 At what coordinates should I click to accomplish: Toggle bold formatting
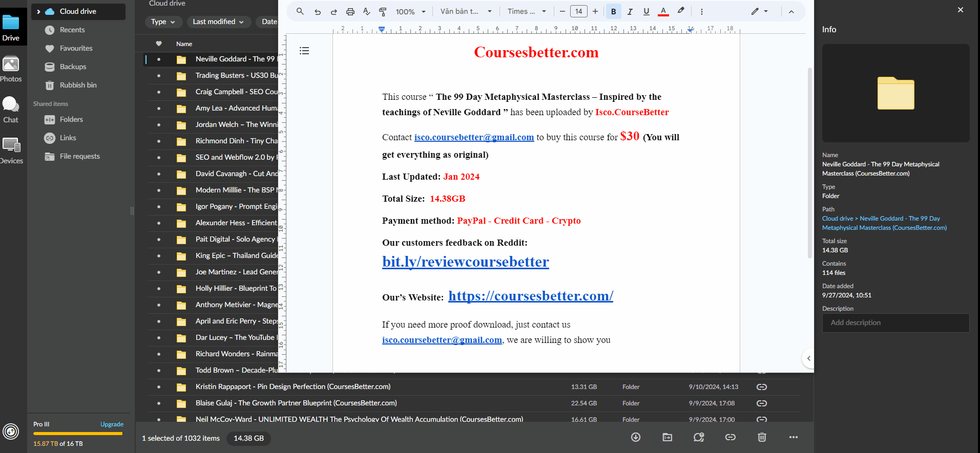(614, 11)
